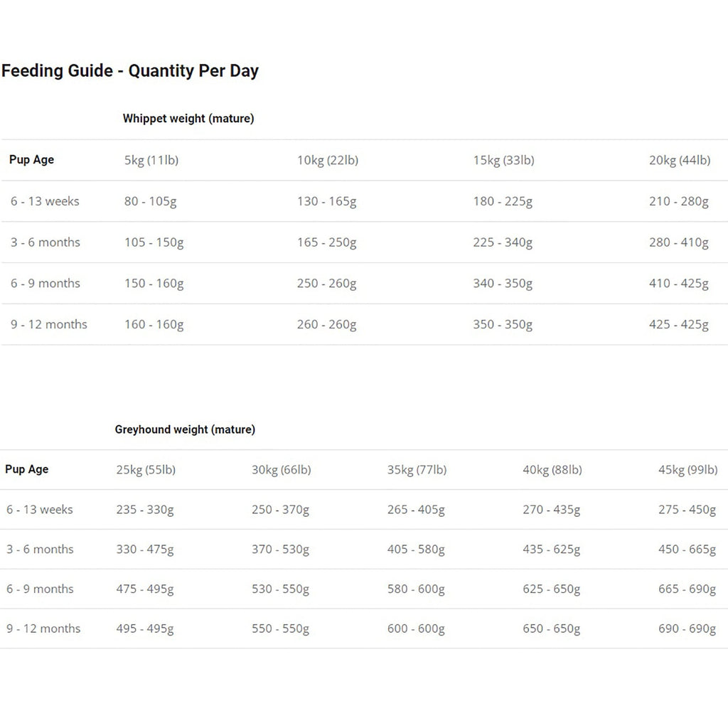Viewport: 728px width, 728px height.
Task: Click the 45kg (99lb) column header
Action: coord(688,470)
